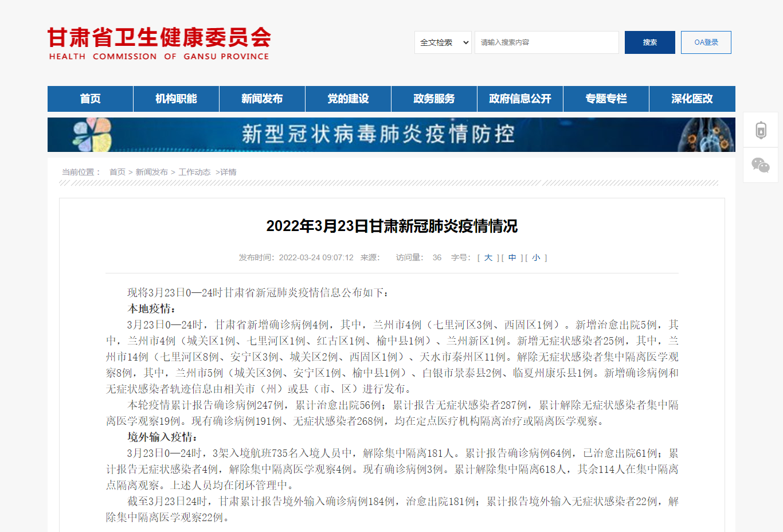Open the 新闻发布 navigation tab
This screenshot has width=783, height=532.
[263, 99]
